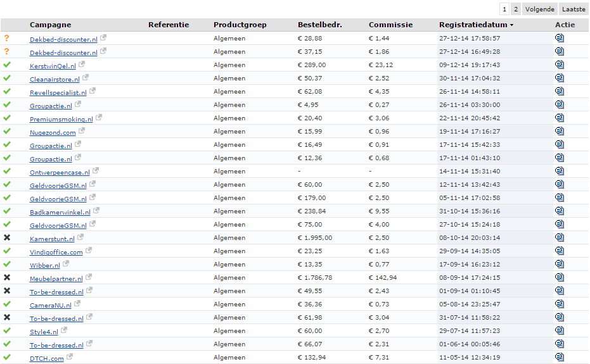The width and height of the screenshot is (590, 364).
Task: Open action icon in the DTCH.com row
Action: coord(559,357)
